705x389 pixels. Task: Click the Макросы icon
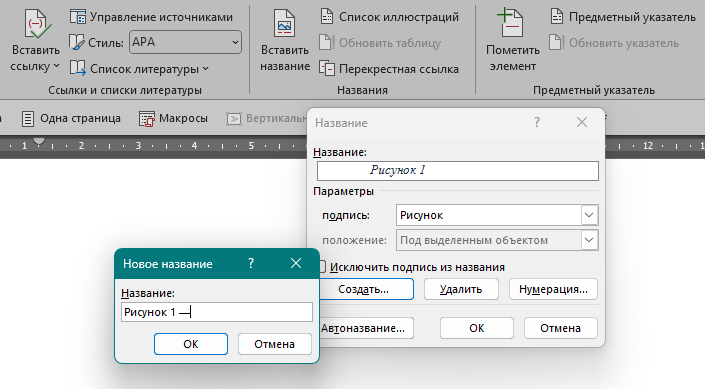pyautogui.click(x=147, y=119)
